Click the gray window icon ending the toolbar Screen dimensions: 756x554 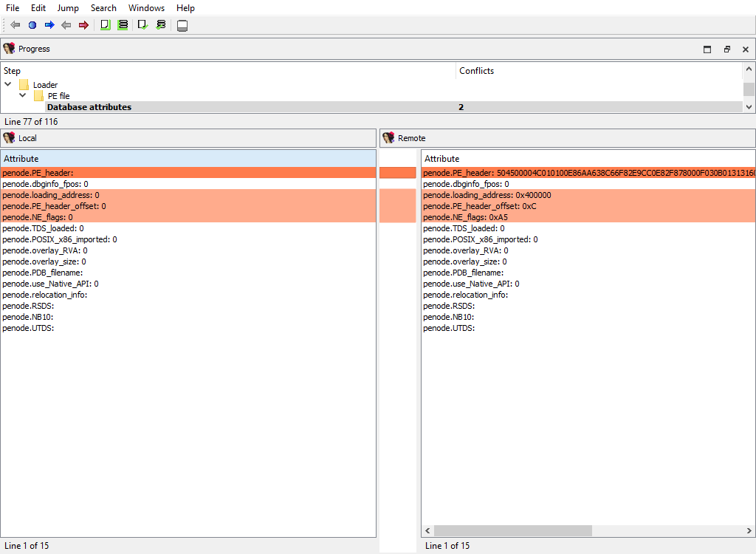[182, 26]
